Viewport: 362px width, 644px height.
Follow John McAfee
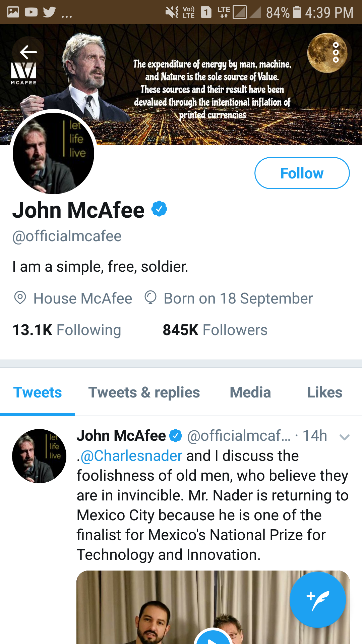pyautogui.click(x=302, y=173)
